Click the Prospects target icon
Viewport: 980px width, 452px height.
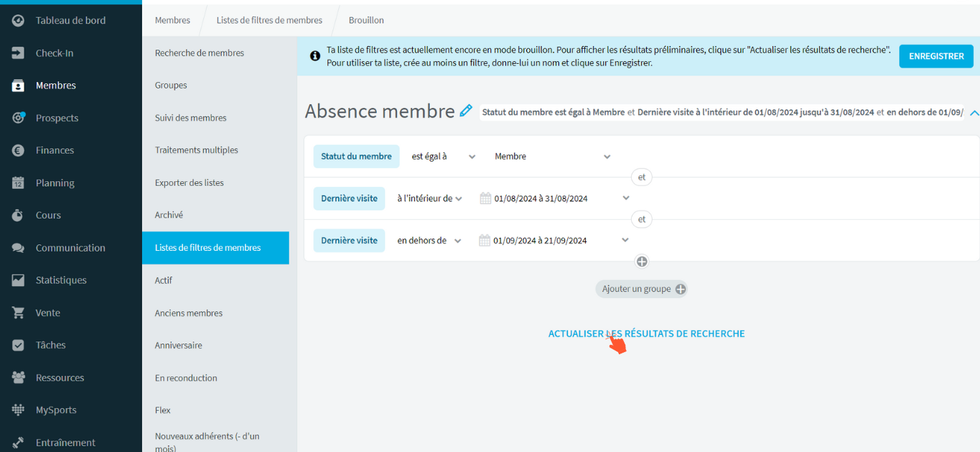pos(18,118)
